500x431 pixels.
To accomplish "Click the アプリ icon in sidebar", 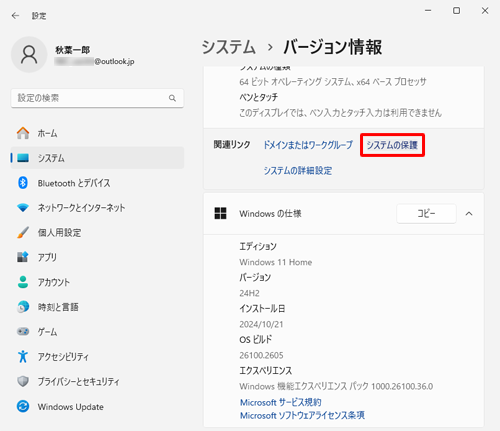I will coord(23,257).
